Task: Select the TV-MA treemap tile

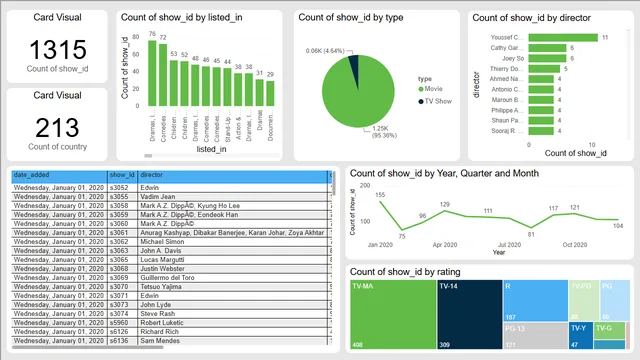Action: (x=393, y=314)
